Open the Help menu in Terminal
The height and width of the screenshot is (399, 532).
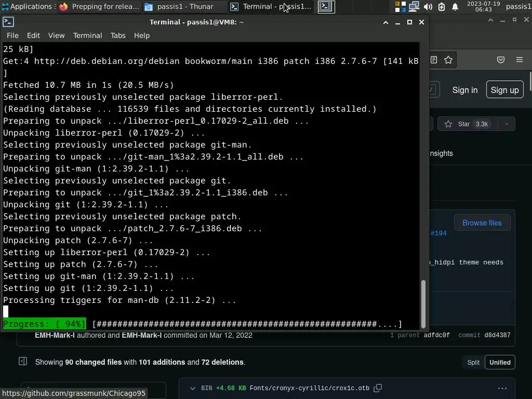click(x=141, y=35)
